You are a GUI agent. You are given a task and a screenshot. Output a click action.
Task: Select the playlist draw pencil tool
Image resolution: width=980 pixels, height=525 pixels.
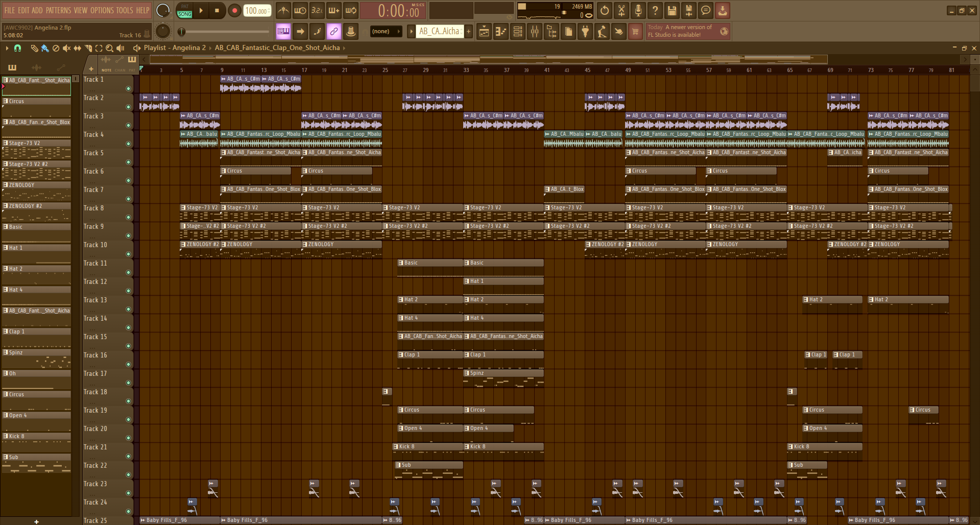click(x=34, y=48)
